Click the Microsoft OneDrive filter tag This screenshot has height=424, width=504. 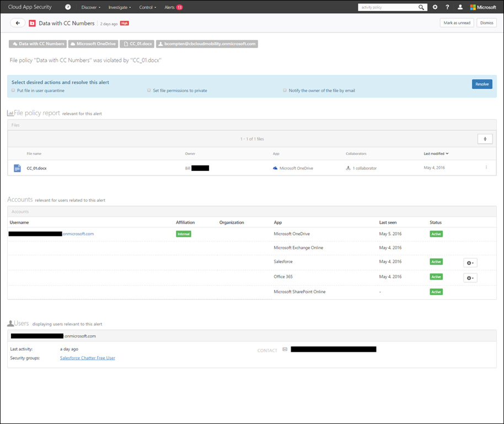(93, 44)
